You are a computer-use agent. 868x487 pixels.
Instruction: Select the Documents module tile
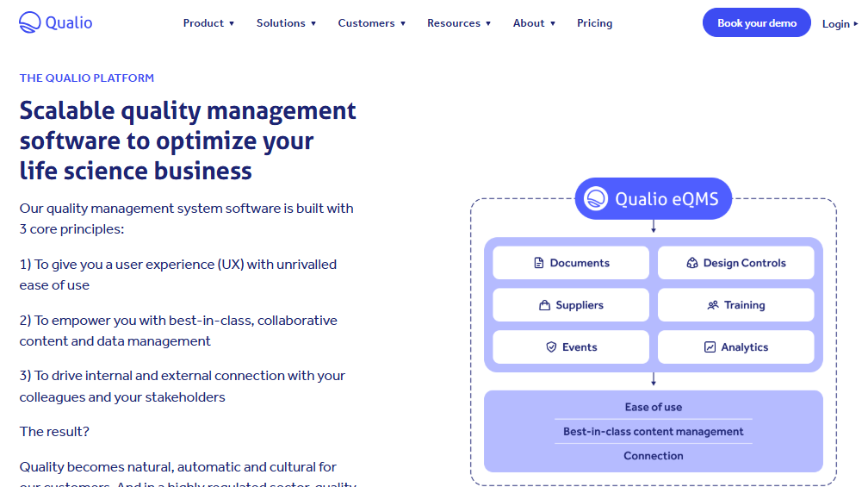(x=571, y=263)
